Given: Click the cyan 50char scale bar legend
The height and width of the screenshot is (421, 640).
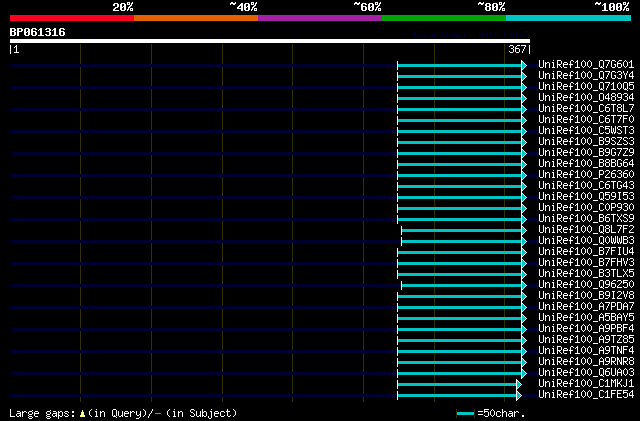Looking at the screenshot, I should [x=465, y=414].
